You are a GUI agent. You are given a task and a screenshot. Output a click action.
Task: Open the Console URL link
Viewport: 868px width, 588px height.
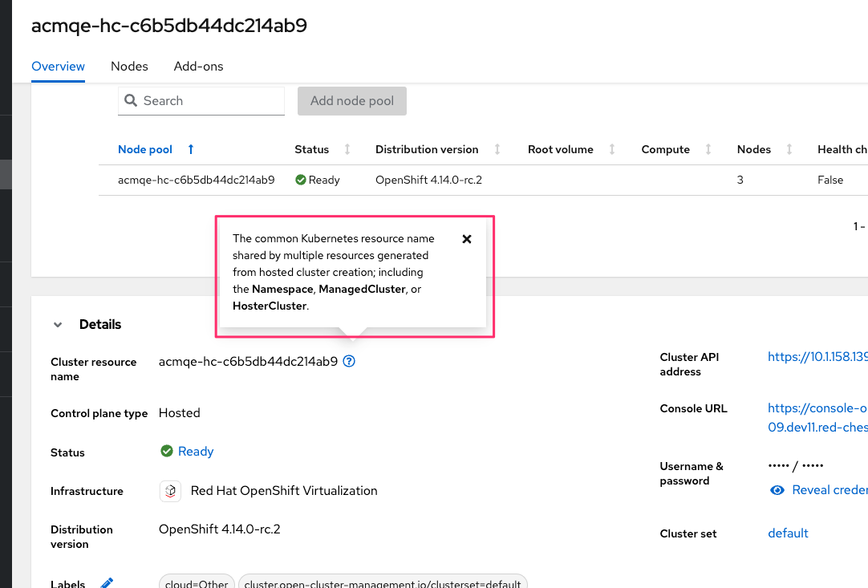[x=817, y=408]
